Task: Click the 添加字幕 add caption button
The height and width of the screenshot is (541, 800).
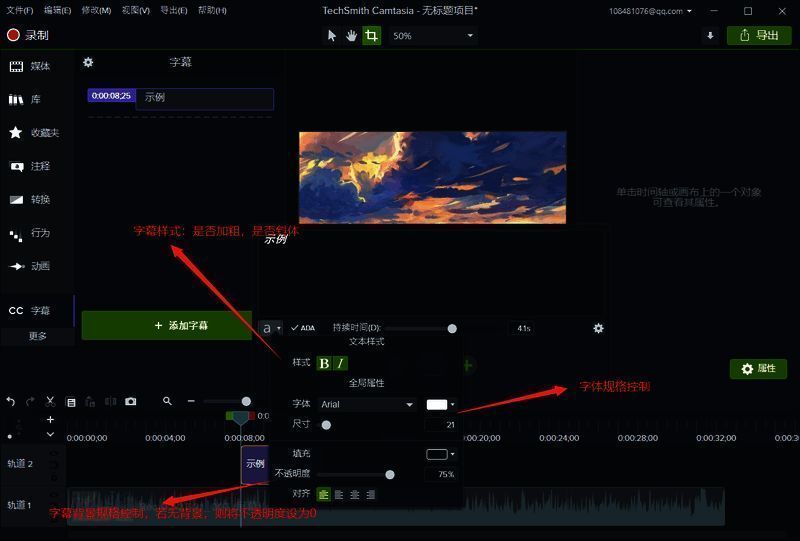Action: click(167, 325)
